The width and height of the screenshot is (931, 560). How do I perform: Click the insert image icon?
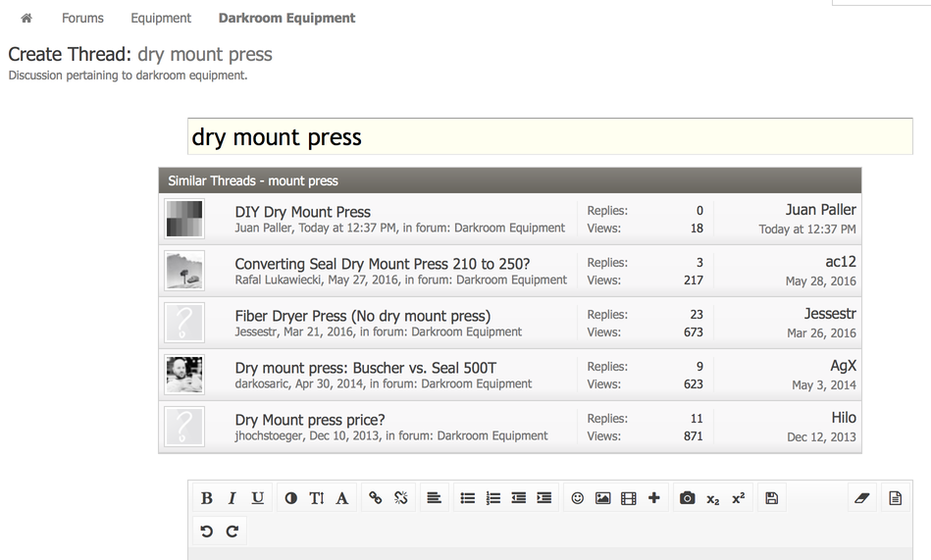pyautogui.click(x=602, y=498)
